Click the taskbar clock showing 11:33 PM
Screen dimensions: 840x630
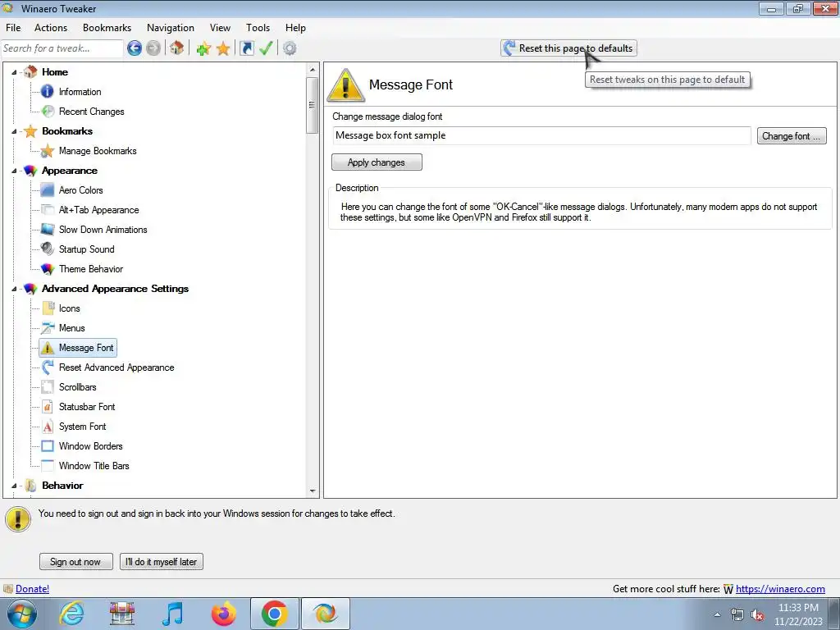798,614
